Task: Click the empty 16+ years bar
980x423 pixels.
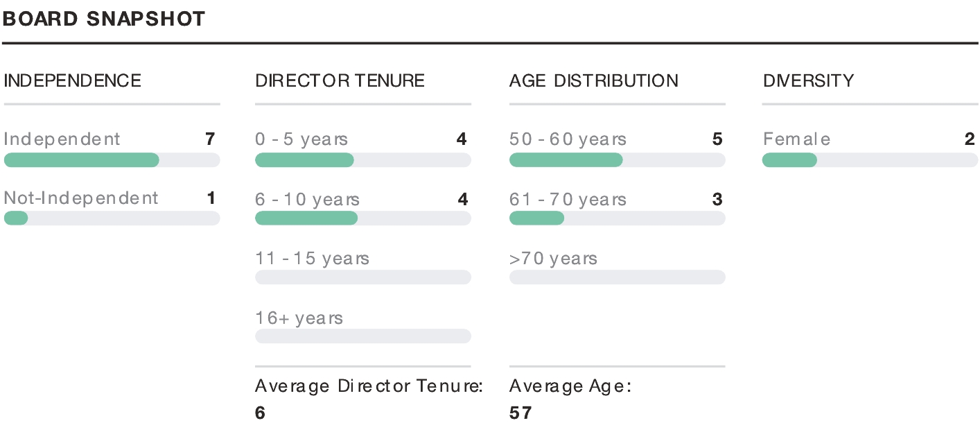Action: 362,336
